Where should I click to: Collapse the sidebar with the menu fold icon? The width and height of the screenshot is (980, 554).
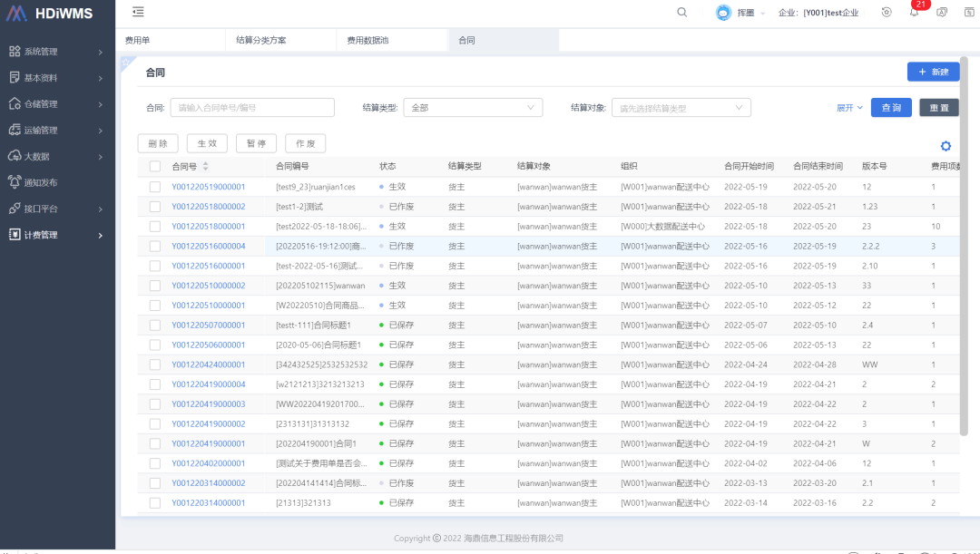138,12
